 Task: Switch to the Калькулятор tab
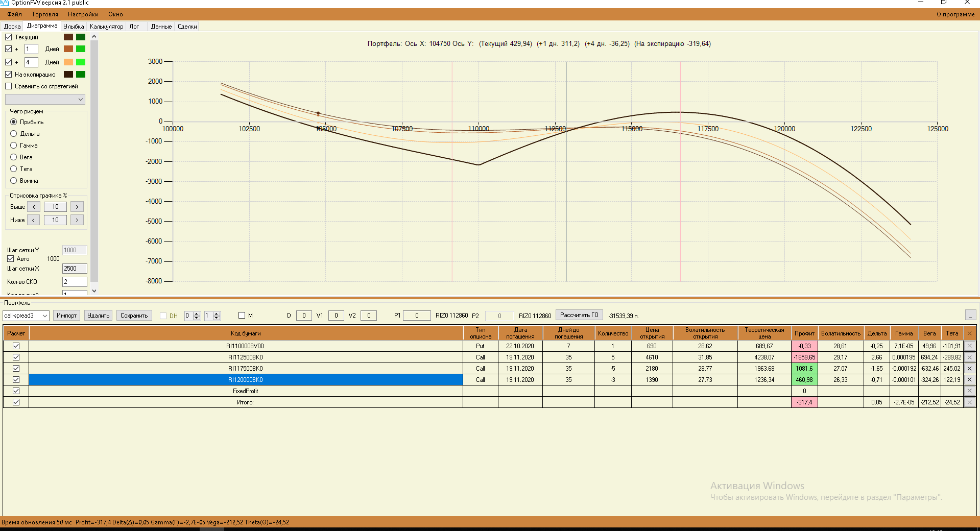pos(107,27)
